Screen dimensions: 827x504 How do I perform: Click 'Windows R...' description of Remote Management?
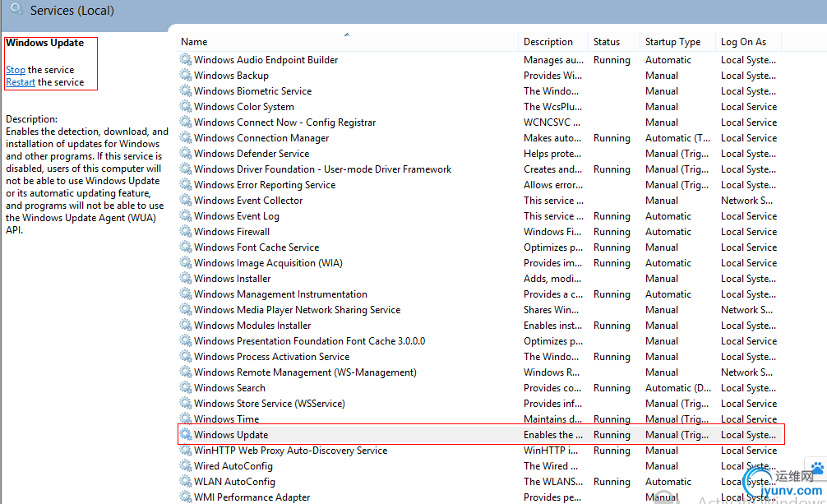(552, 372)
